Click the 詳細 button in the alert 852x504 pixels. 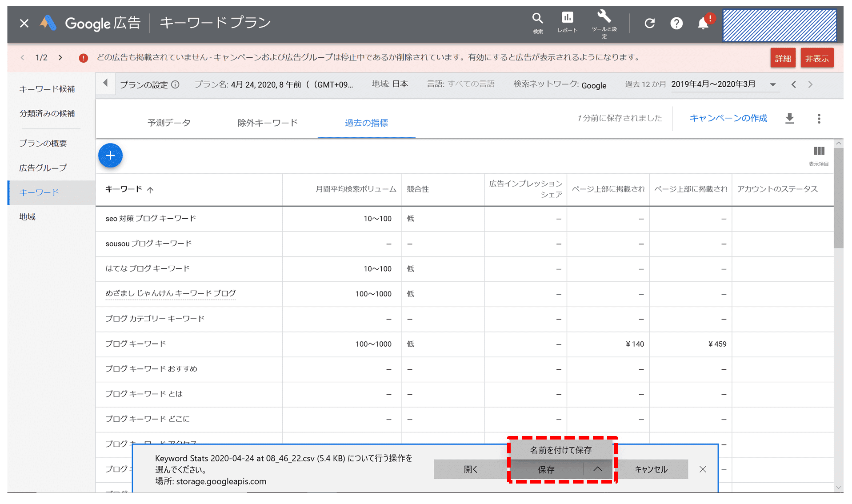[x=783, y=58]
